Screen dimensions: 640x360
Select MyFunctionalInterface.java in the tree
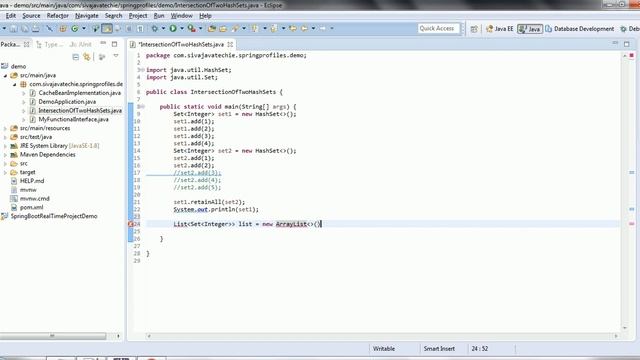[x=73, y=120]
